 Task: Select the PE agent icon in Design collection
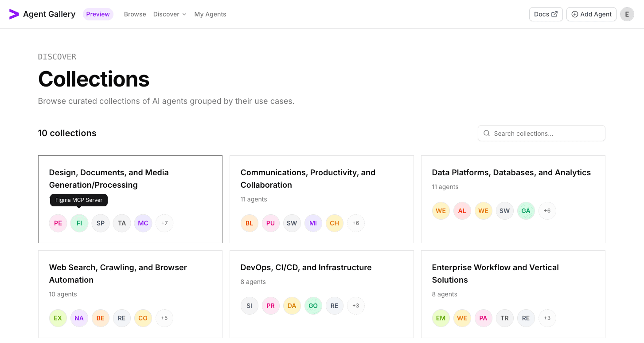(x=58, y=223)
